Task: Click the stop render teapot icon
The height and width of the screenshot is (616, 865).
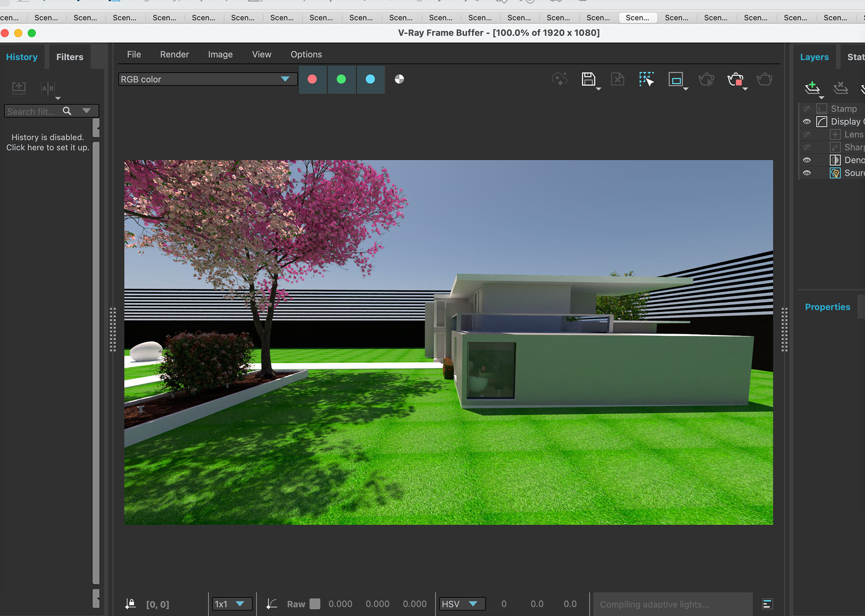Action: click(735, 80)
